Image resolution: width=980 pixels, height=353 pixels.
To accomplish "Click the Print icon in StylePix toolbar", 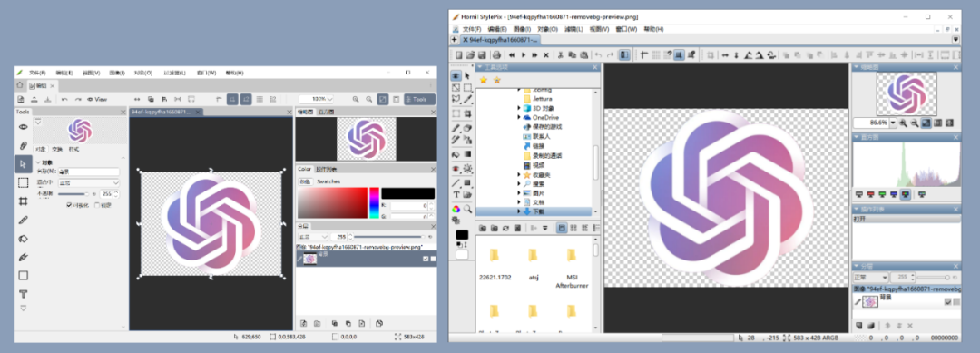I will pyautogui.click(x=495, y=55).
